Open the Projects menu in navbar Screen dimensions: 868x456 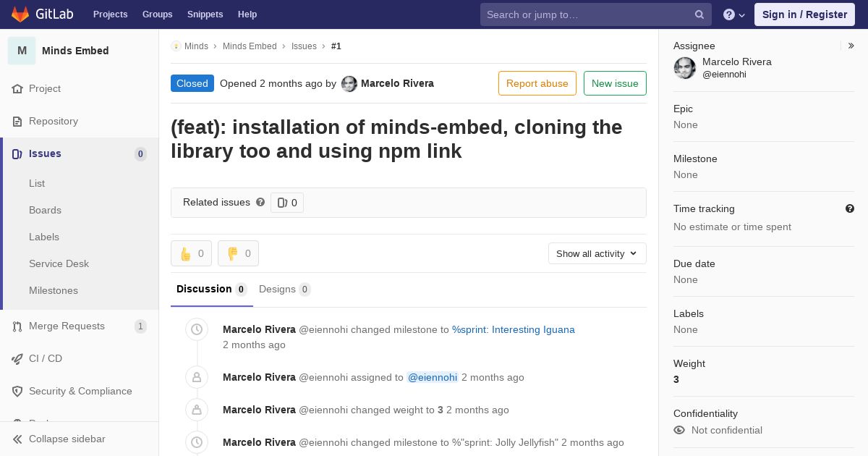(x=110, y=14)
